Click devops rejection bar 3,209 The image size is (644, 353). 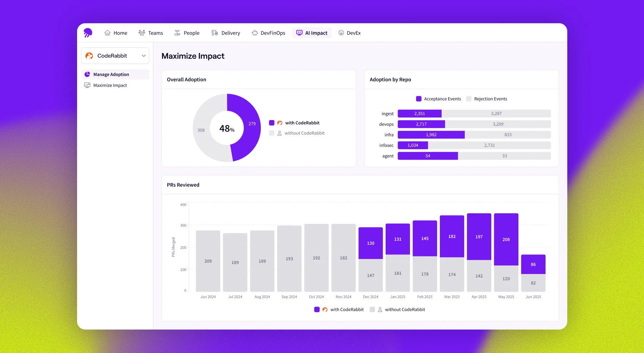498,124
